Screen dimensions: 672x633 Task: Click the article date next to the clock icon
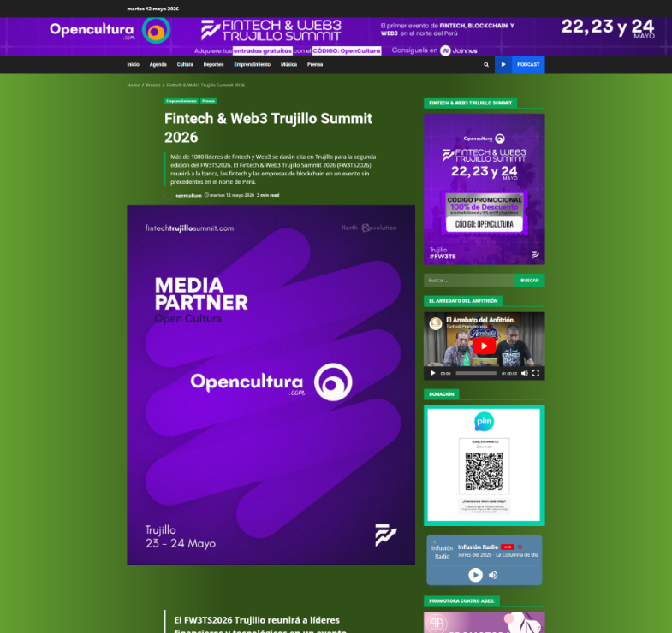point(232,195)
